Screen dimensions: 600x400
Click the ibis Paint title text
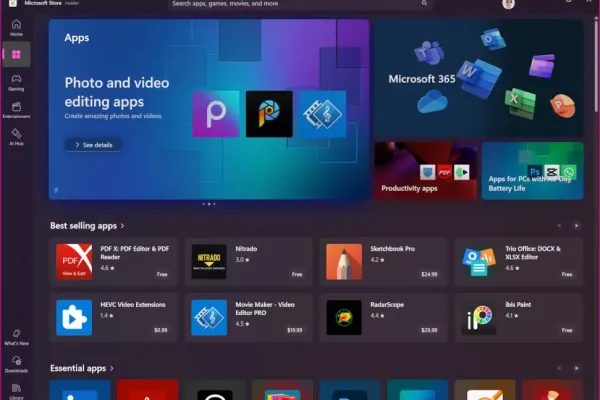point(518,305)
